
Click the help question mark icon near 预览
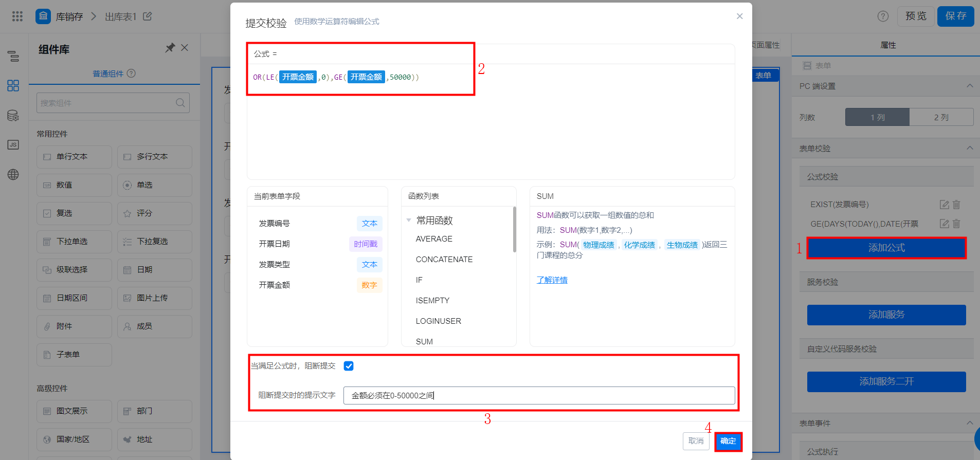click(883, 16)
